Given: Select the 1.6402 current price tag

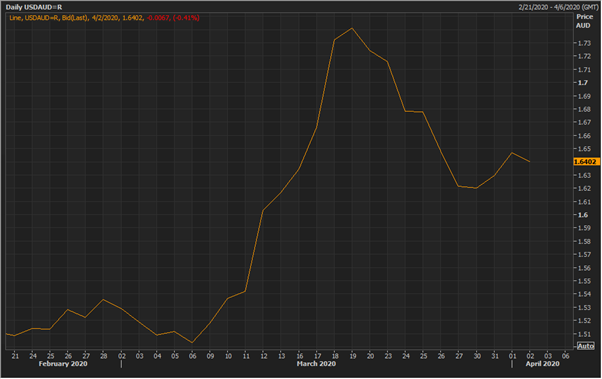Looking at the screenshot, I should coord(586,162).
